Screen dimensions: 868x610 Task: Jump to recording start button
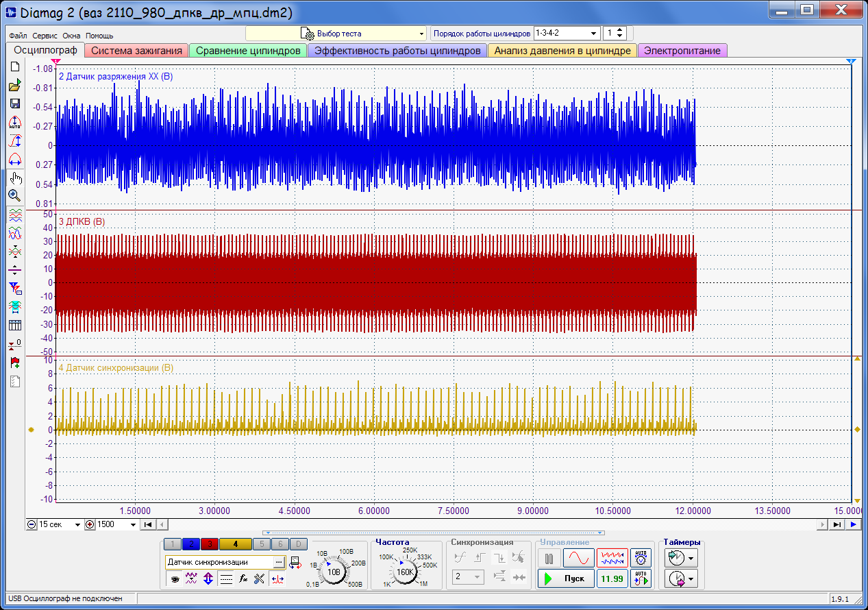[x=147, y=524]
